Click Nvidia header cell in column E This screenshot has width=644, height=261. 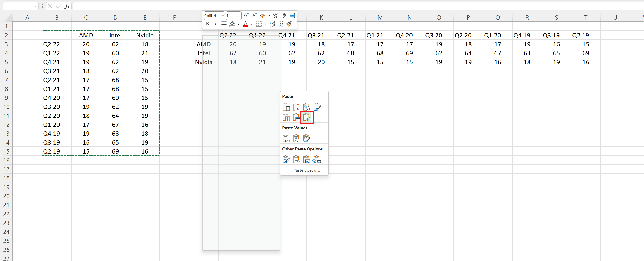pyautogui.click(x=145, y=35)
